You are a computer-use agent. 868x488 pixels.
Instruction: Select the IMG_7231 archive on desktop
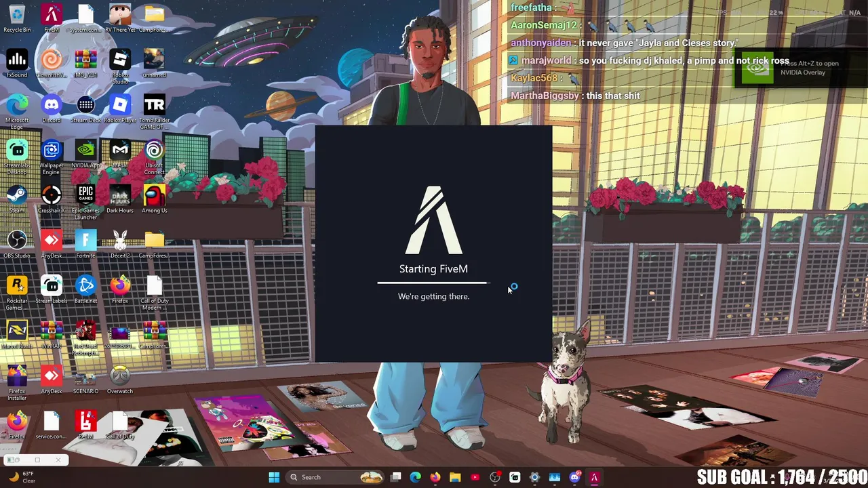tap(85, 64)
